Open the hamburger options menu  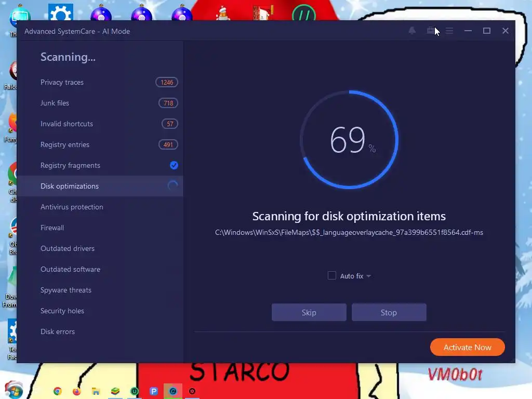[449, 31]
